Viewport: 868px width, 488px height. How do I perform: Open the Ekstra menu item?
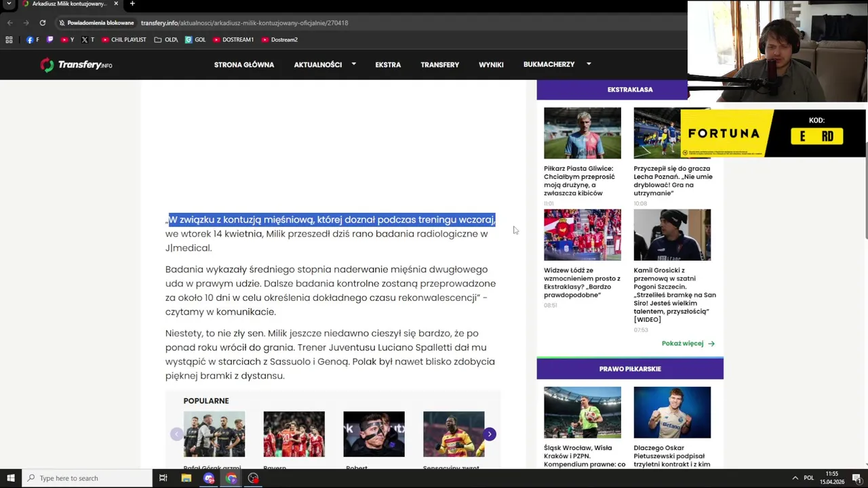coord(388,64)
